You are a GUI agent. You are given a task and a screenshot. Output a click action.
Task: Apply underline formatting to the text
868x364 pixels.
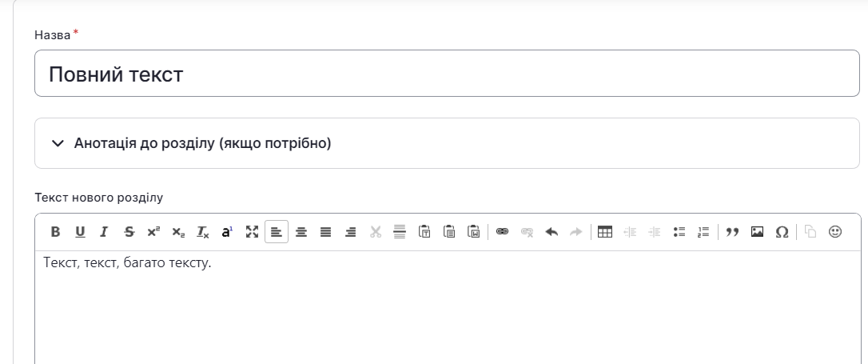click(x=80, y=231)
